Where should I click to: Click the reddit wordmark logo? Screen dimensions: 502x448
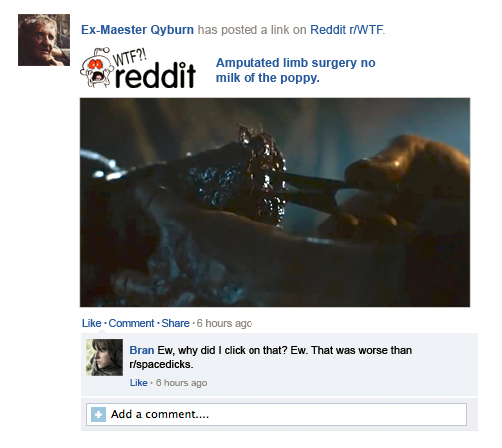pos(155,76)
